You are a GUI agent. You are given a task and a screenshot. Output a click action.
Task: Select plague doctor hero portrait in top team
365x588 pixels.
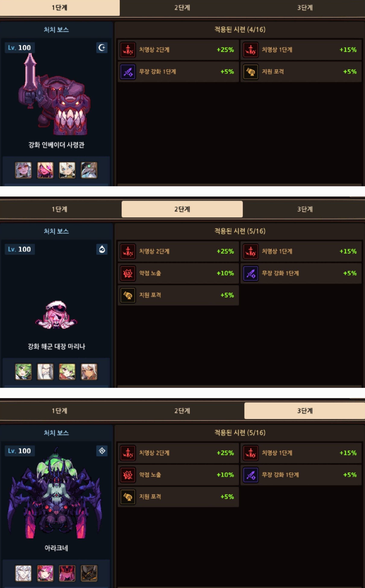(89, 170)
